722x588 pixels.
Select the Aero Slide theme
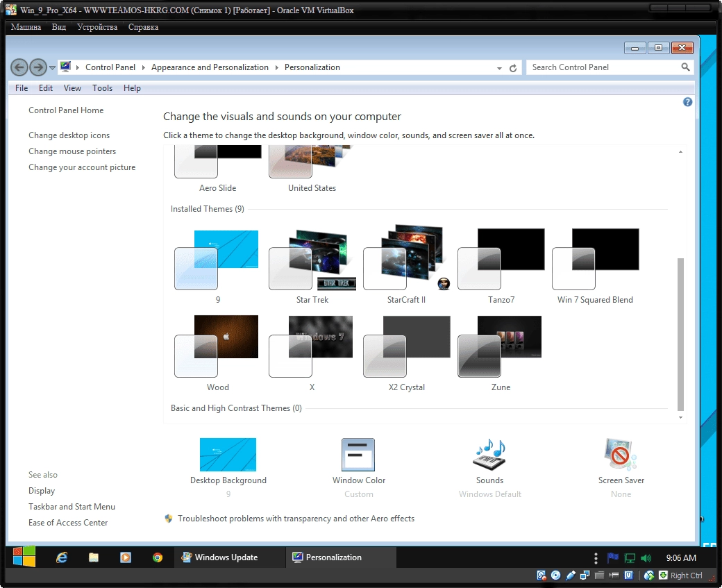[x=217, y=169]
